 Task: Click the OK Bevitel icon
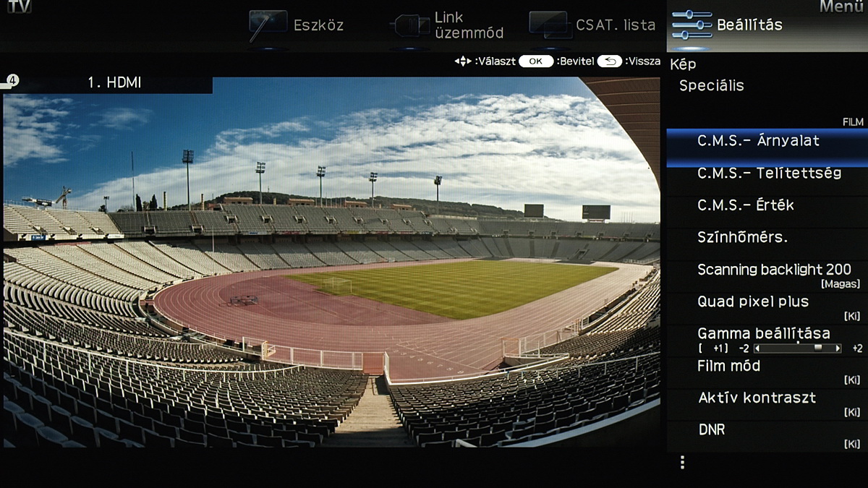(x=536, y=61)
